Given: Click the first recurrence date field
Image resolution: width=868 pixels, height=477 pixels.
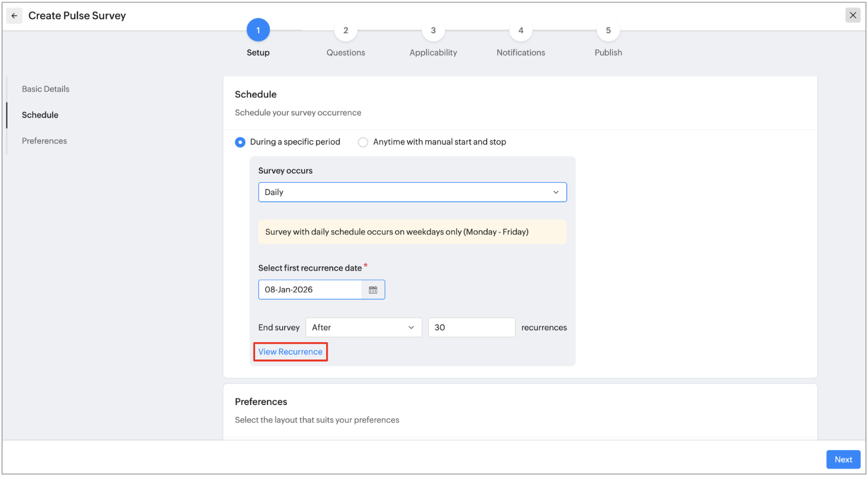Looking at the screenshot, I should pos(310,290).
